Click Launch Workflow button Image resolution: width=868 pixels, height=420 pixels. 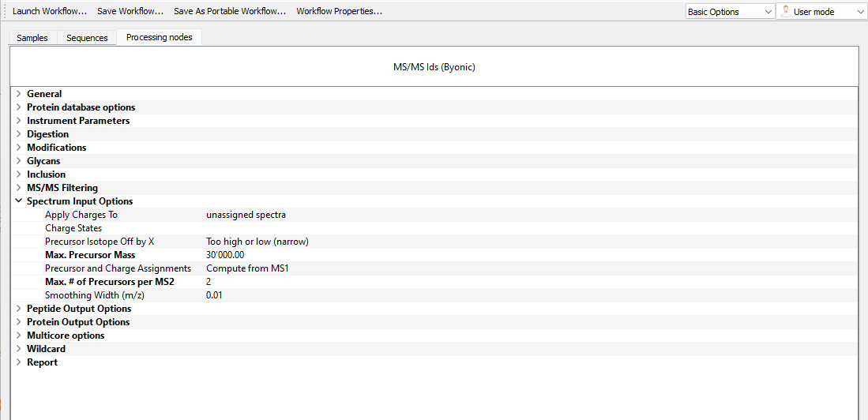[50, 11]
